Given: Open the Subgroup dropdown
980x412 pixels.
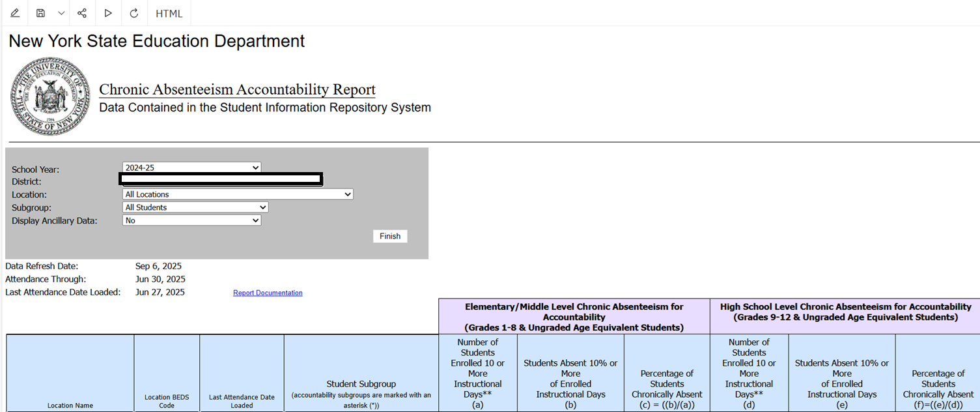Looking at the screenshot, I should [195, 207].
